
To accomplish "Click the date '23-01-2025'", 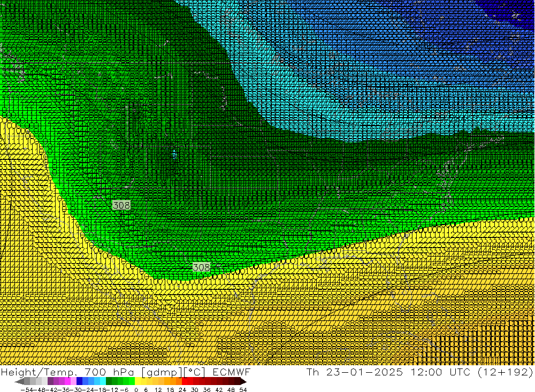I will click(364, 372).
